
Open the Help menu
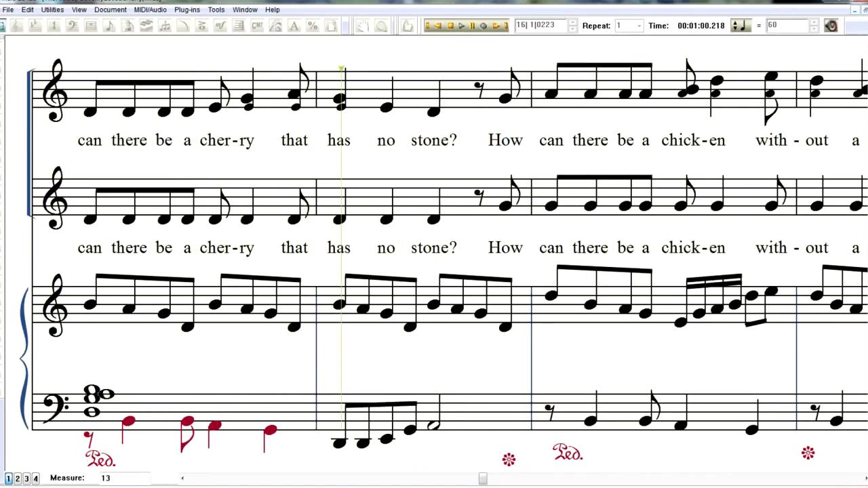[x=272, y=9]
